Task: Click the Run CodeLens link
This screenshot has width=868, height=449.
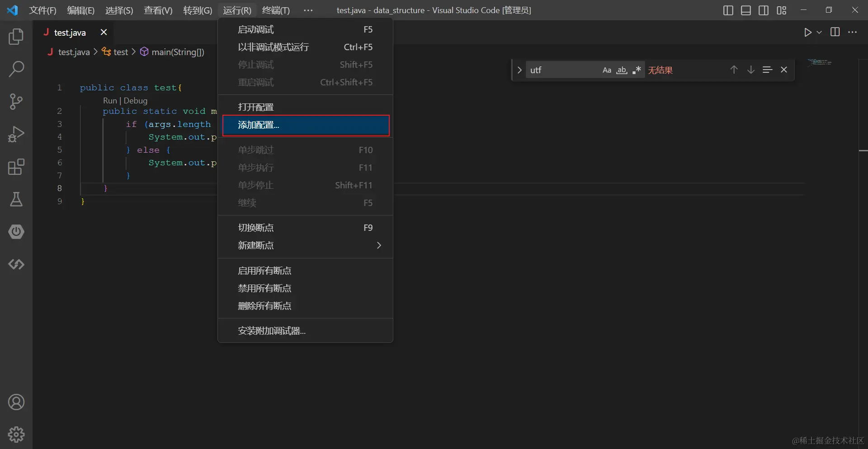Action: click(x=110, y=100)
